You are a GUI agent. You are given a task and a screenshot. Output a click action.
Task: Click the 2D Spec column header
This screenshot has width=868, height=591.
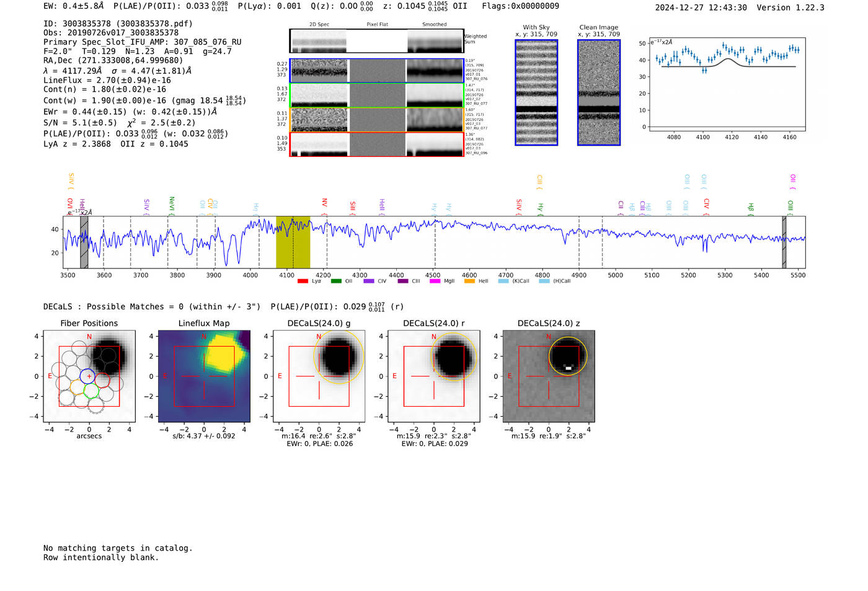pos(319,25)
